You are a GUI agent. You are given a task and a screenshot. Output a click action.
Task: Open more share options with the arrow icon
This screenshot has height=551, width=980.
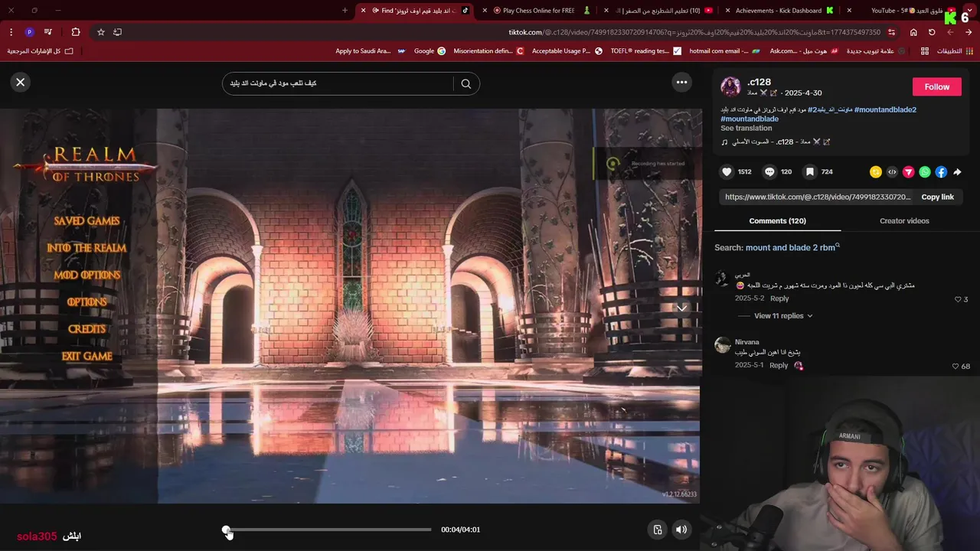(957, 172)
